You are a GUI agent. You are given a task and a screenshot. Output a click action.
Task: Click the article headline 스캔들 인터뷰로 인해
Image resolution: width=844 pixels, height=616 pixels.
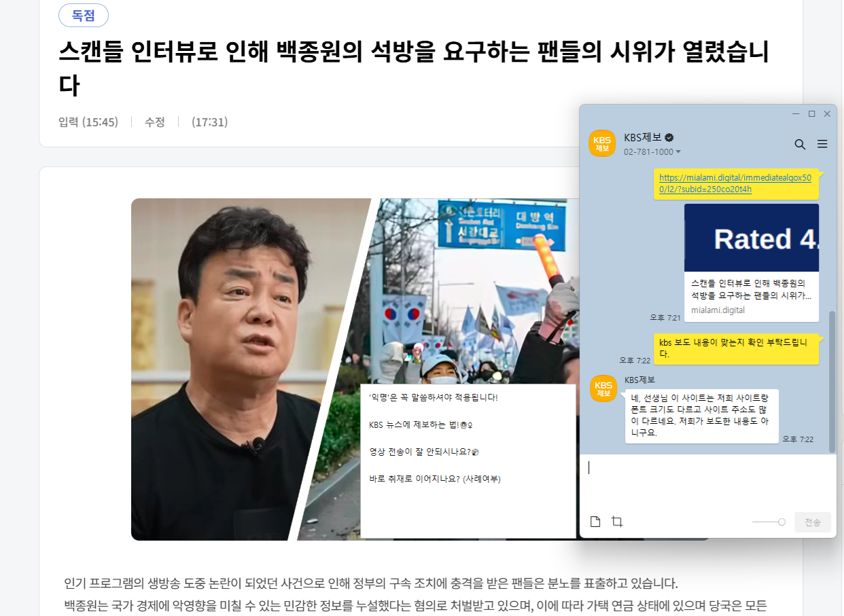[415, 69]
